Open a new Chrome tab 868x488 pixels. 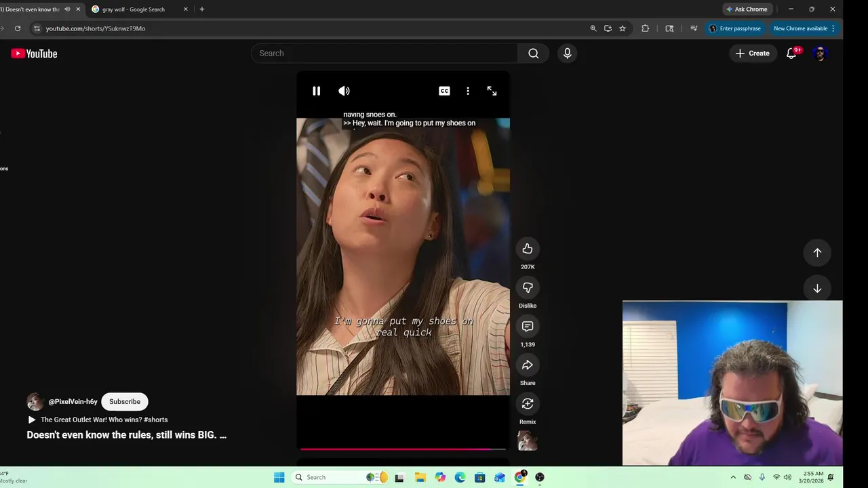(x=201, y=9)
